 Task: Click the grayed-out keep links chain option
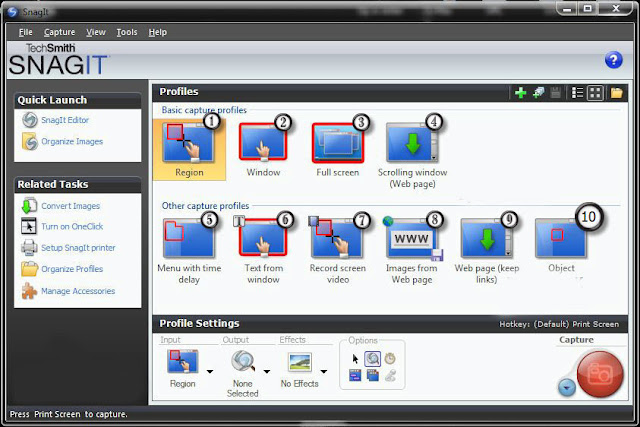390,375
